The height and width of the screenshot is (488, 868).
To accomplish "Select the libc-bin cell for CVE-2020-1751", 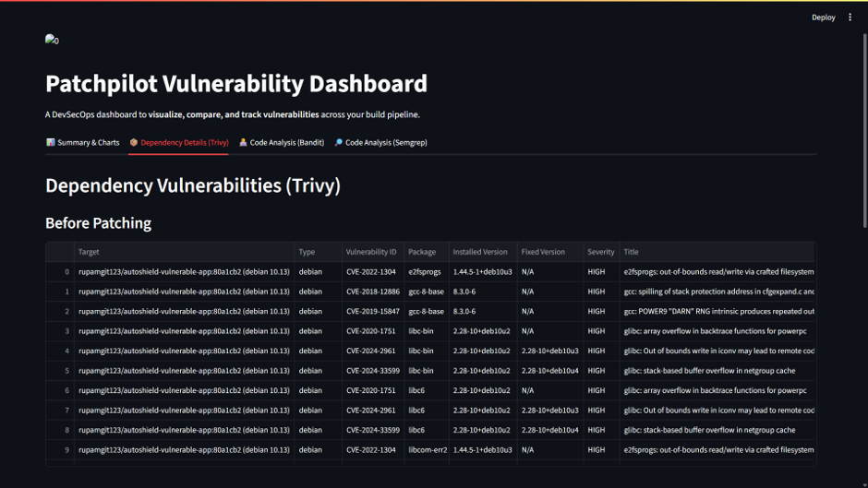I will (x=427, y=331).
